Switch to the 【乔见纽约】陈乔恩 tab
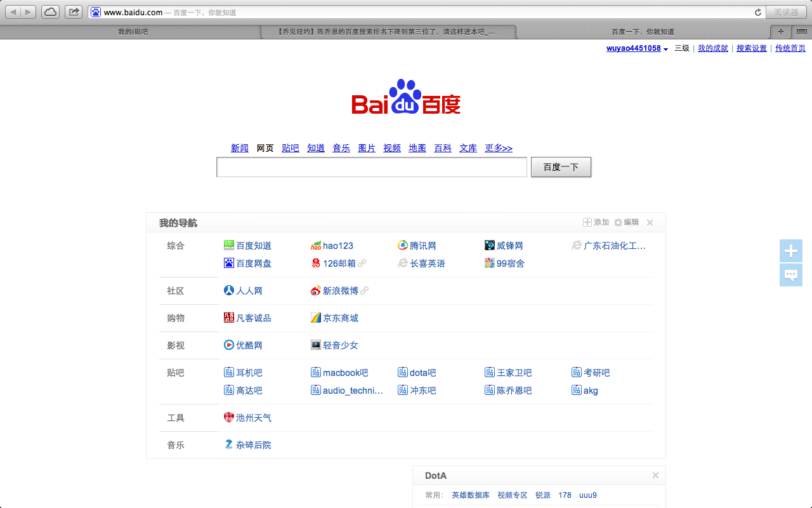Image resolution: width=812 pixels, height=508 pixels. [388, 32]
